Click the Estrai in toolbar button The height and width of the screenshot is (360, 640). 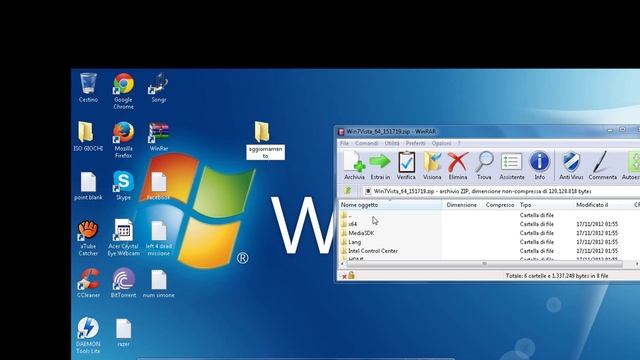[x=380, y=165]
